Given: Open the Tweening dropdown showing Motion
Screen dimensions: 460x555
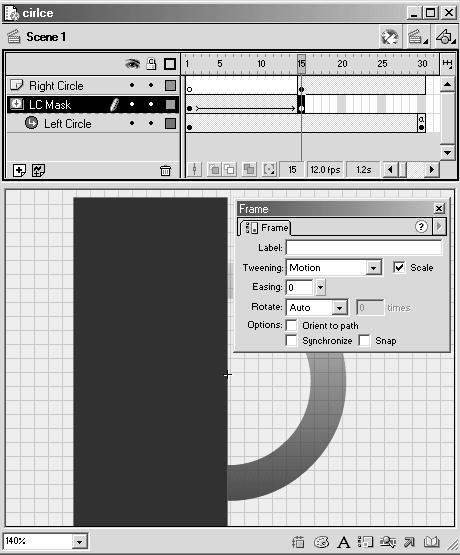Looking at the screenshot, I should click(334, 268).
